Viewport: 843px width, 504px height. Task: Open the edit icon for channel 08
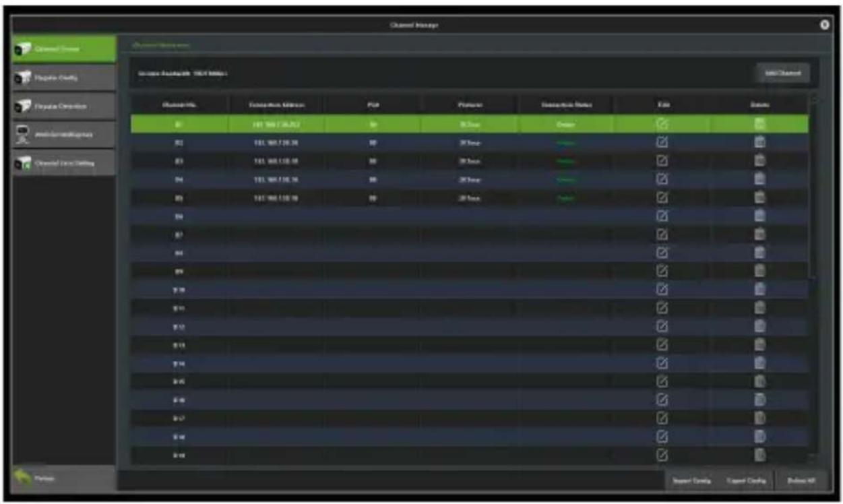click(661, 253)
